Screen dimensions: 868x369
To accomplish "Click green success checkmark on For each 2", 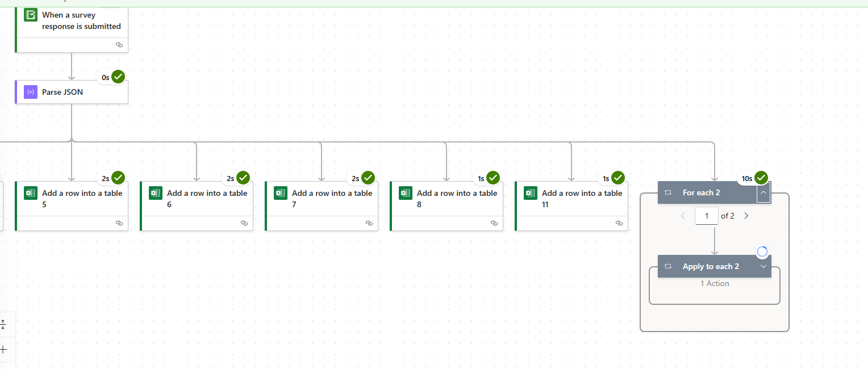I will 762,178.
